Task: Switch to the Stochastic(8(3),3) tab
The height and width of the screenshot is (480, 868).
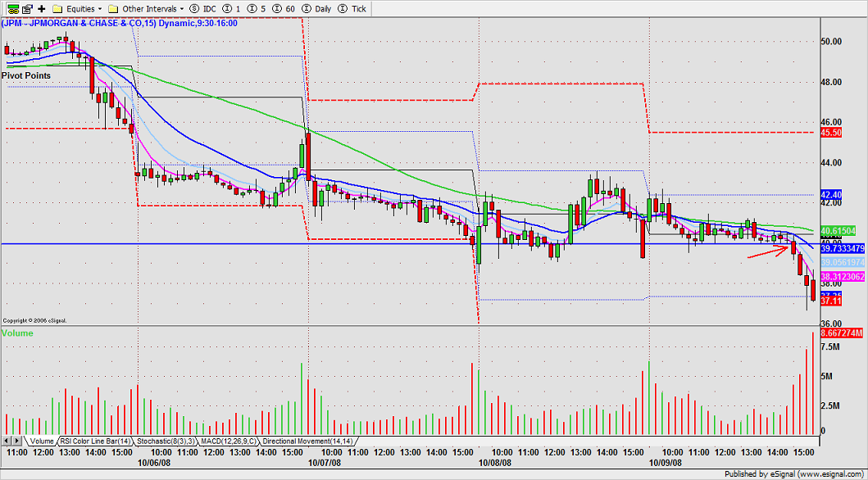Action: click(x=166, y=442)
